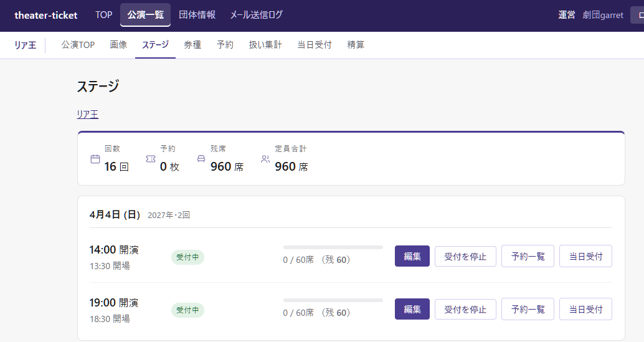Click the 4月4日 (日) date heading

pyautogui.click(x=115, y=215)
